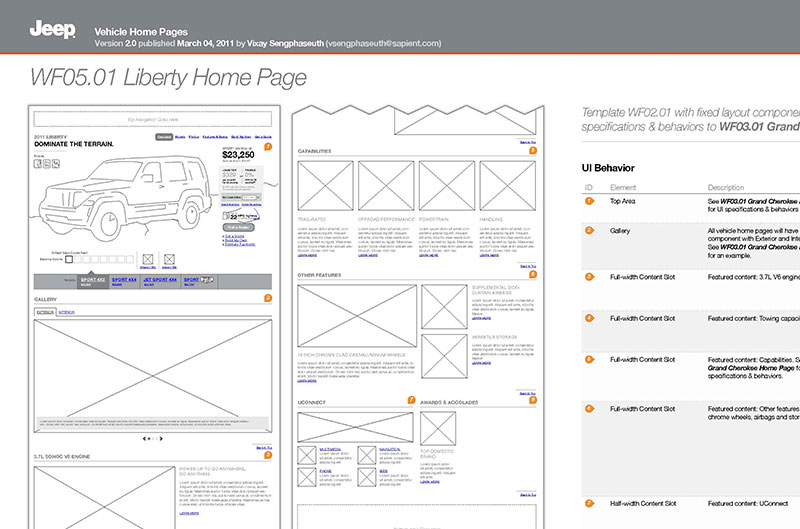Viewport: 800px width, 529px height.
Task: Click Learn more under Trail-Rated
Action: (307, 255)
